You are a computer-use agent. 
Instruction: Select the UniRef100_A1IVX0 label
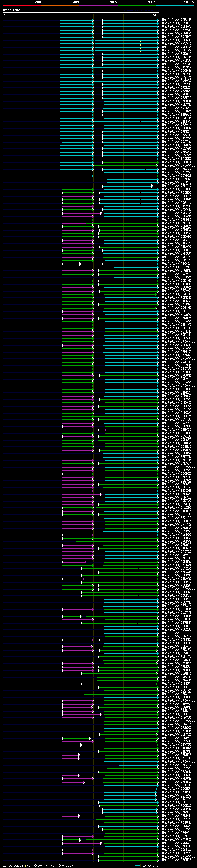coord(177,267)
